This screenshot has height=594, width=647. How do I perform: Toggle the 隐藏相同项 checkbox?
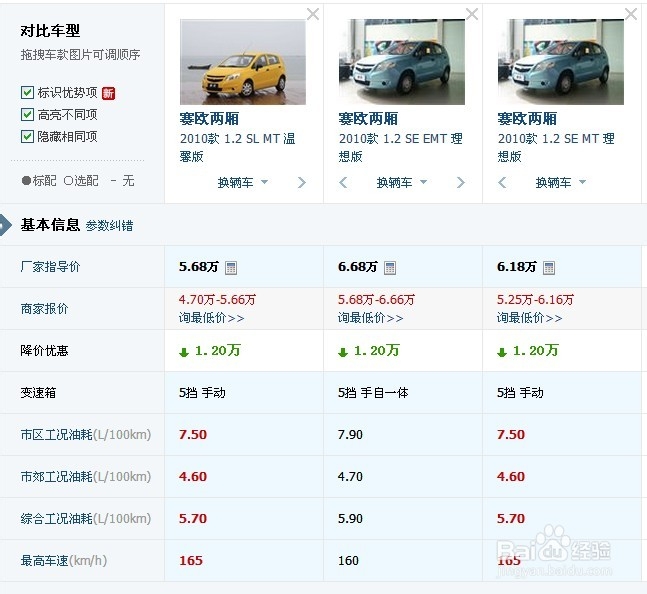27,136
